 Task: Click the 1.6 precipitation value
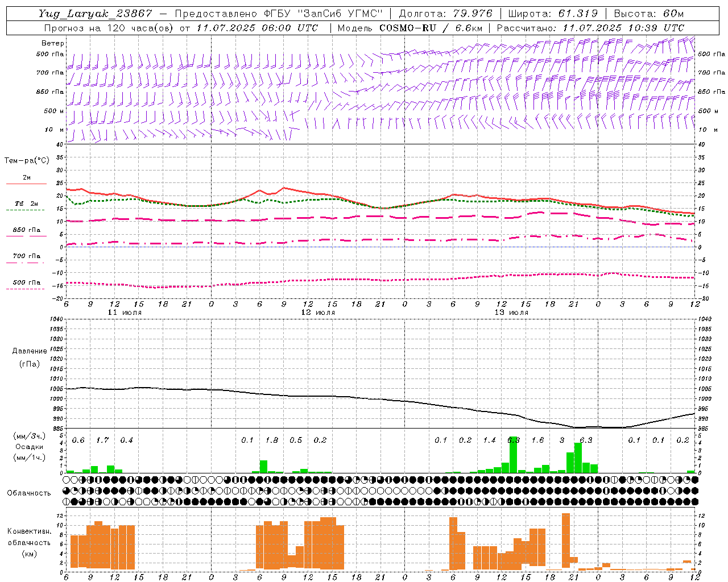[537, 440]
